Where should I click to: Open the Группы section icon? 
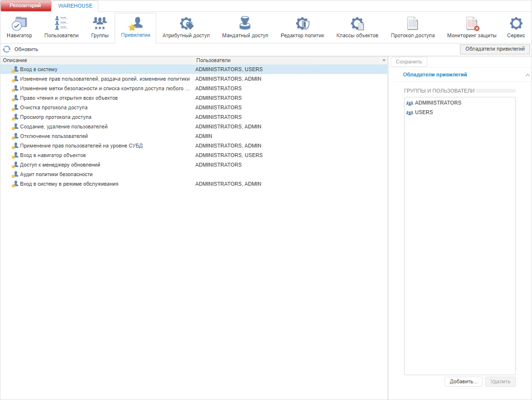tap(100, 28)
